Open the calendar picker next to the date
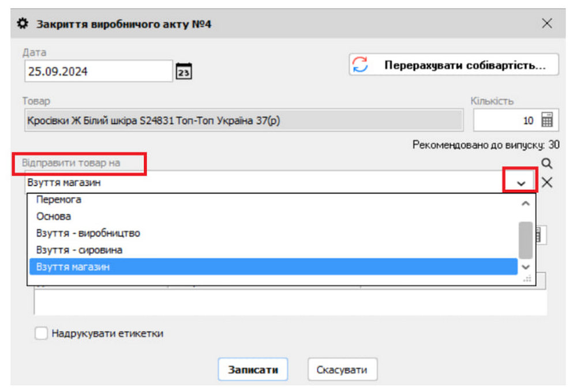Screen dimensions: 577x392 pyautogui.click(x=185, y=70)
